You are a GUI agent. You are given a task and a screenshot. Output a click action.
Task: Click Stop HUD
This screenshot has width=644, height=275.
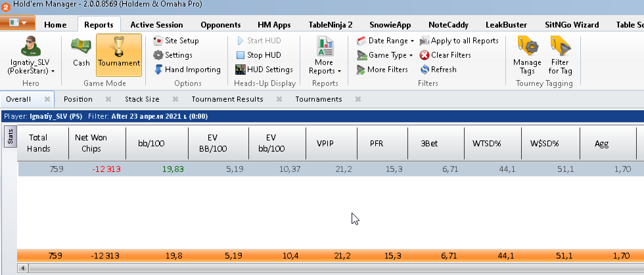[x=259, y=55]
